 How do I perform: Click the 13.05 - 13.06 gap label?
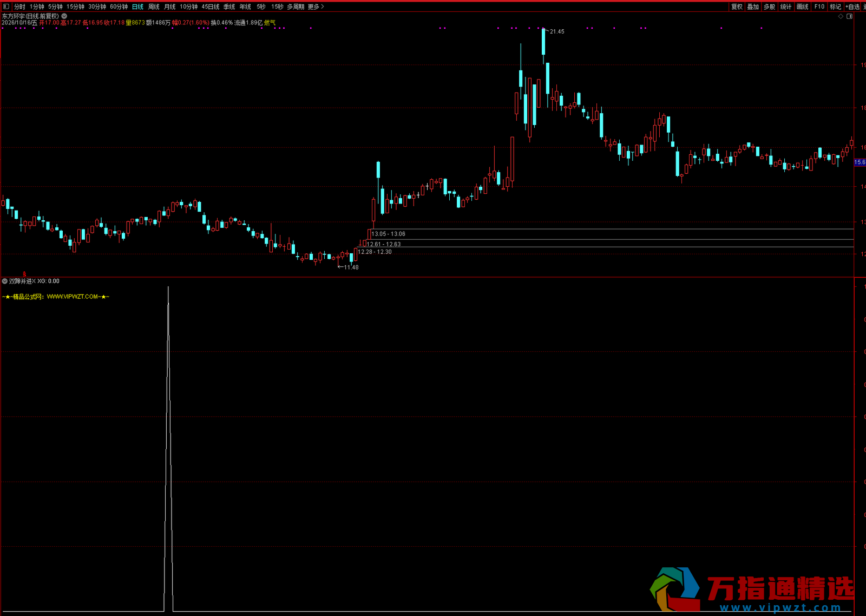pos(388,234)
